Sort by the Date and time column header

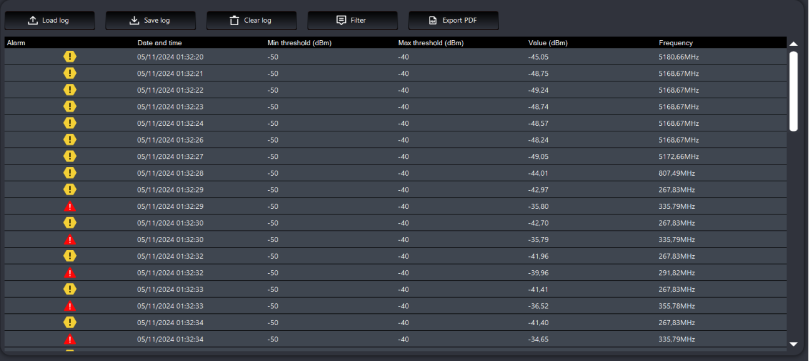click(160, 43)
